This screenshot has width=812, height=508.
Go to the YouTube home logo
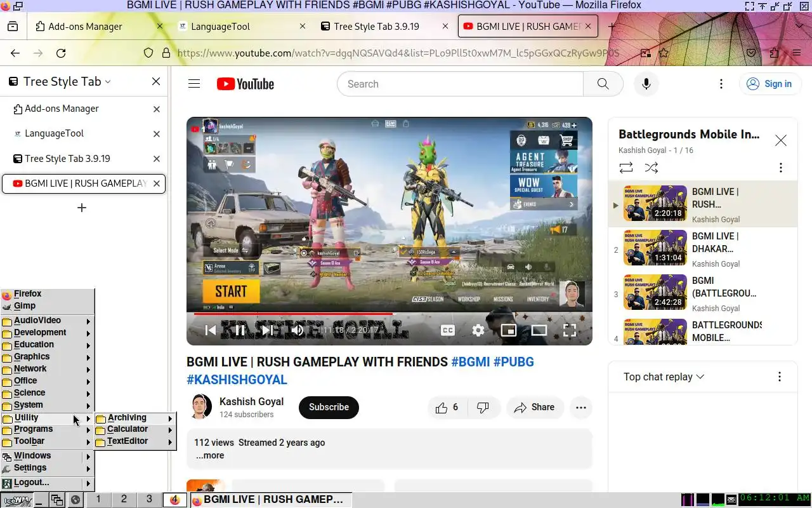[246, 84]
